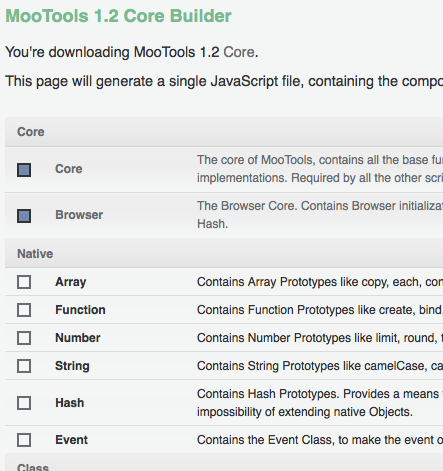The width and height of the screenshot is (443, 471).
Task: Click 'Contains Function Prototypes' description
Action: coord(320,310)
